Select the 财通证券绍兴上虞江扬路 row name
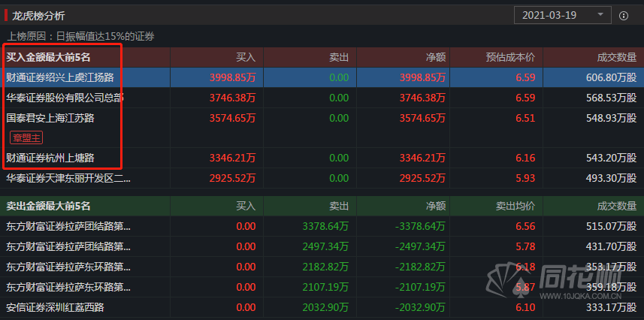The height and width of the screenshot is (320, 644). coord(60,77)
